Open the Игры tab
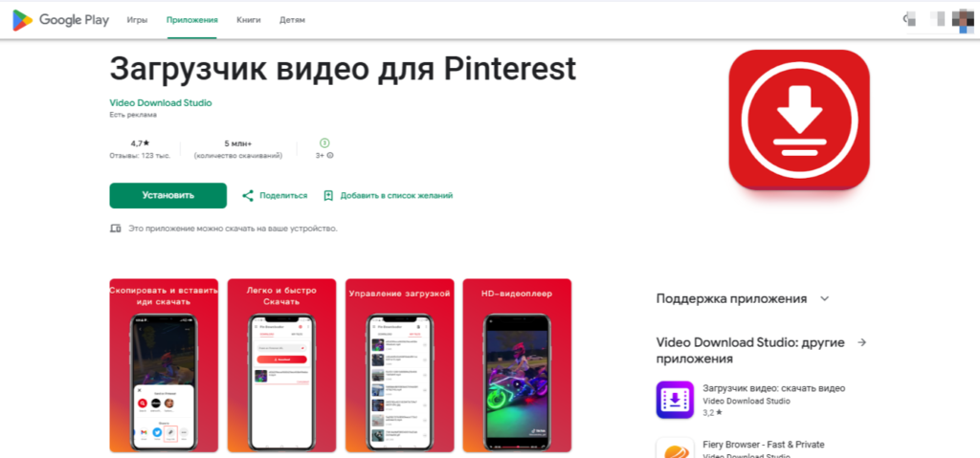 [x=137, y=20]
